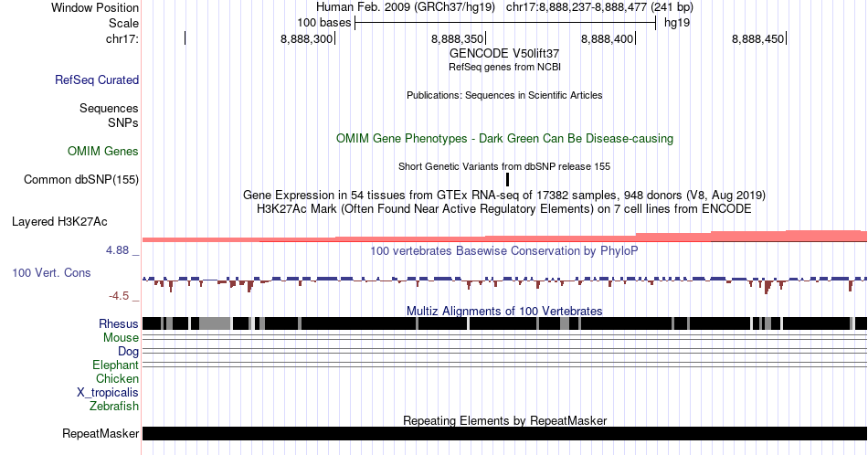Screen dimensions: 868x455
Task: Click the GTEx Gene Expression track title
Action: 504,195
